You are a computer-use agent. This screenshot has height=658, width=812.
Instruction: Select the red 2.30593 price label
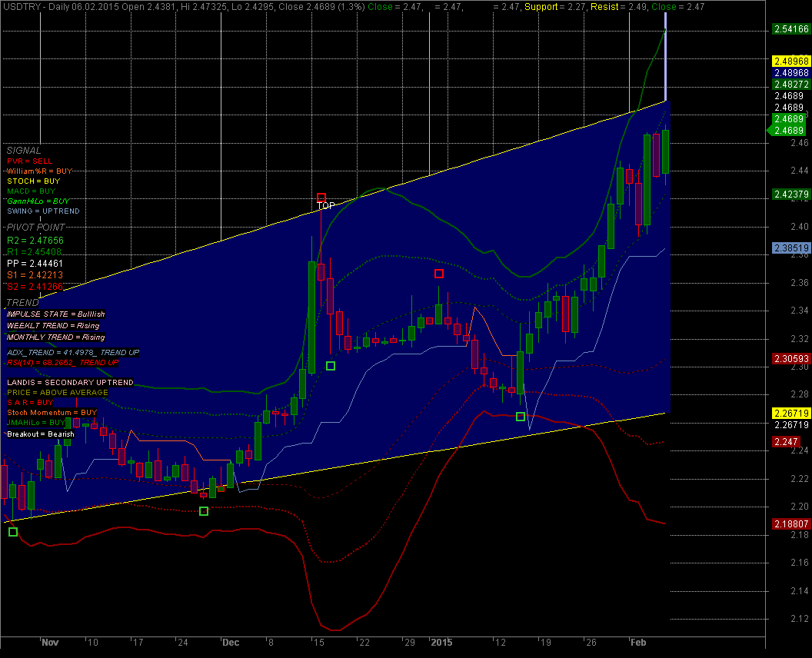point(790,359)
